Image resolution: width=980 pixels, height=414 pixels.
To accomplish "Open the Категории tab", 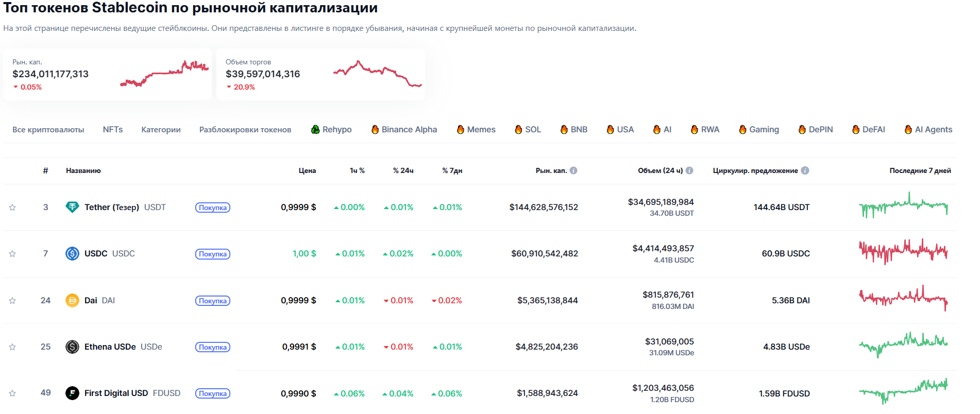I will 161,130.
